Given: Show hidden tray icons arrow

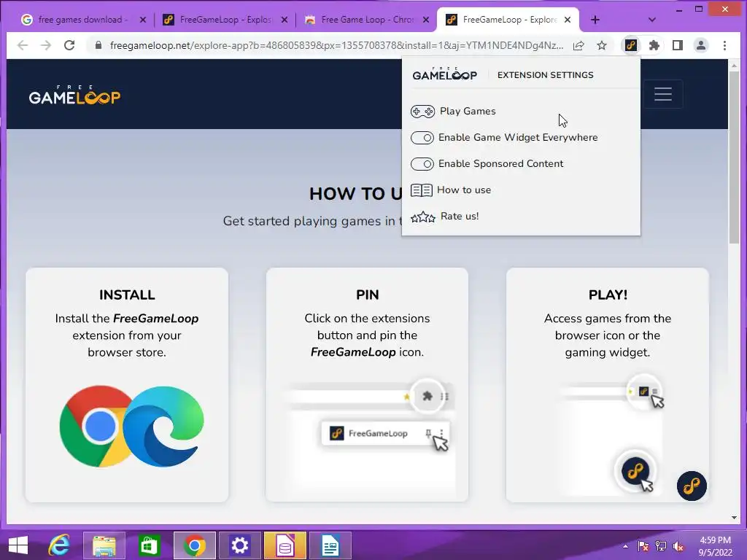Looking at the screenshot, I should pos(625,546).
